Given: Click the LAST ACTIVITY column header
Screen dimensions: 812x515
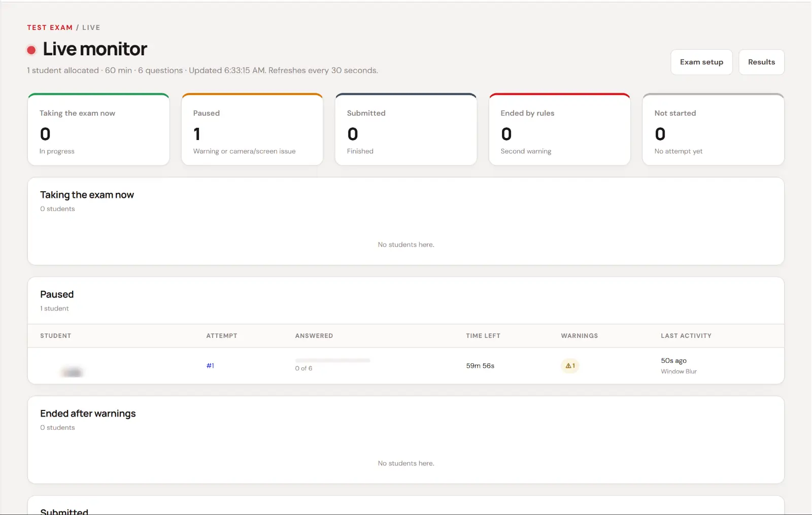Looking at the screenshot, I should tap(686, 336).
